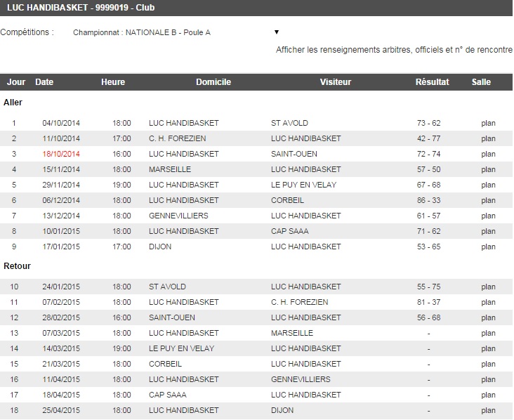Click the Salle column header

481,82
